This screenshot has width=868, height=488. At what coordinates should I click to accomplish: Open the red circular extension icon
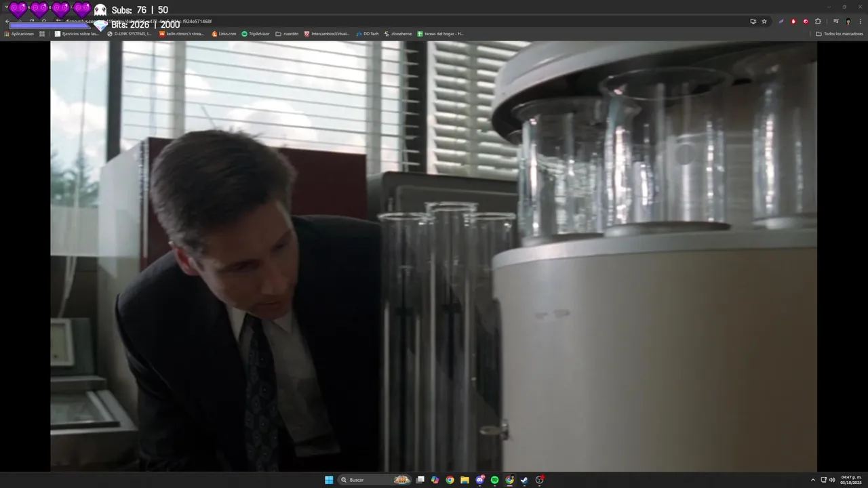[806, 21]
